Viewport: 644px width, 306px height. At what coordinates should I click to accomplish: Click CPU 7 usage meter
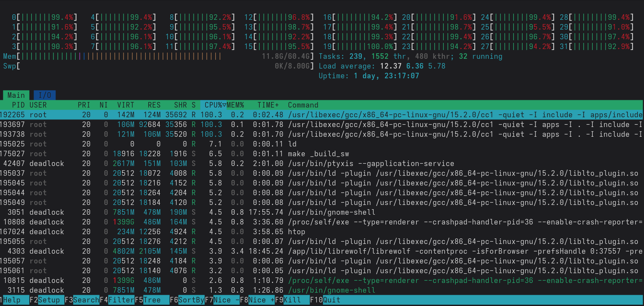[x=123, y=46]
